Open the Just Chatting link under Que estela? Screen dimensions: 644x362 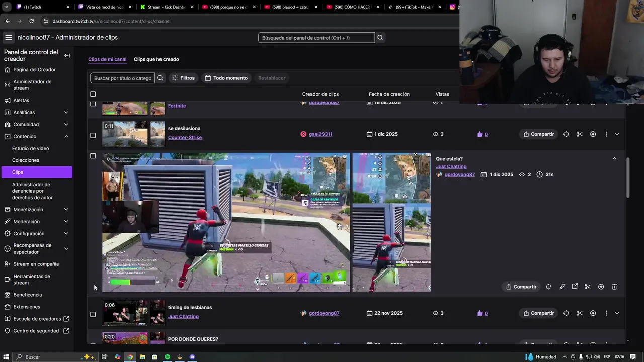click(x=451, y=166)
